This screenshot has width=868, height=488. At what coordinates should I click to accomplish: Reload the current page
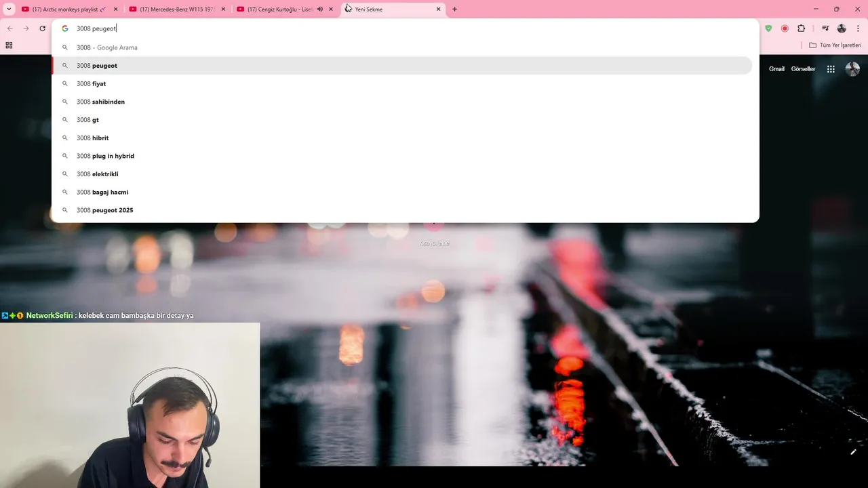[42, 28]
